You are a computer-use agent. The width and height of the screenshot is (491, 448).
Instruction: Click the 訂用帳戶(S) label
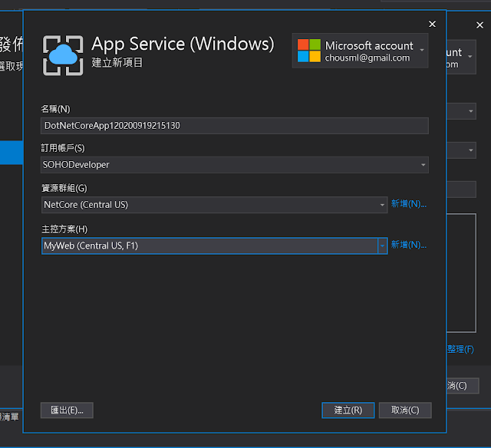[x=63, y=148]
